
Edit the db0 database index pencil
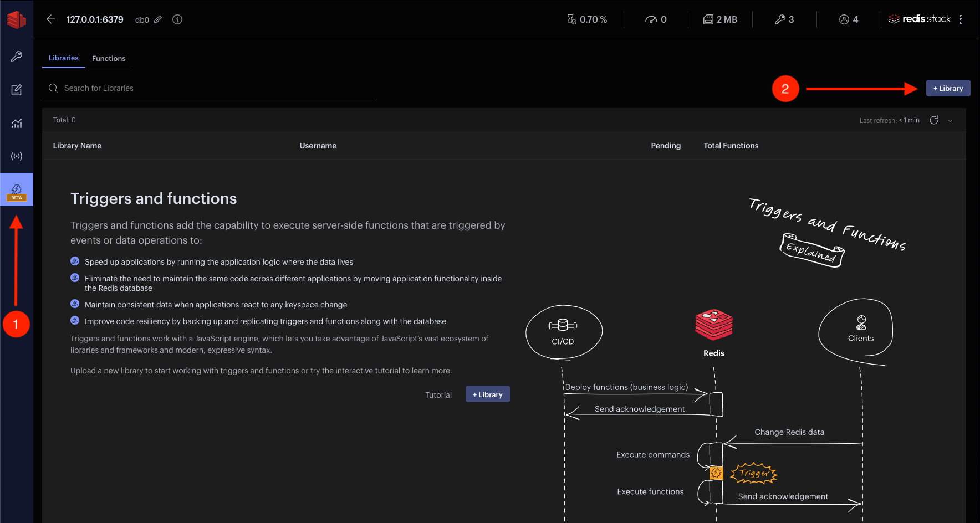(158, 20)
